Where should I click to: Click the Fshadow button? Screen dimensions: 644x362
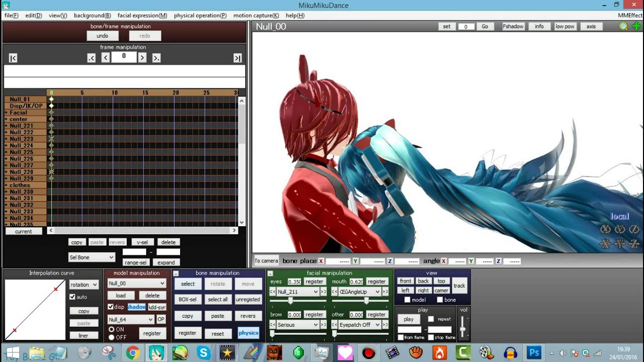[x=513, y=26]
